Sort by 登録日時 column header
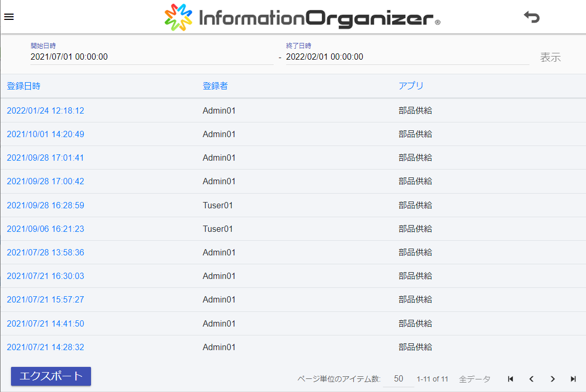The width and height of the screenshot is (586, 392). (x=24, y=86)
